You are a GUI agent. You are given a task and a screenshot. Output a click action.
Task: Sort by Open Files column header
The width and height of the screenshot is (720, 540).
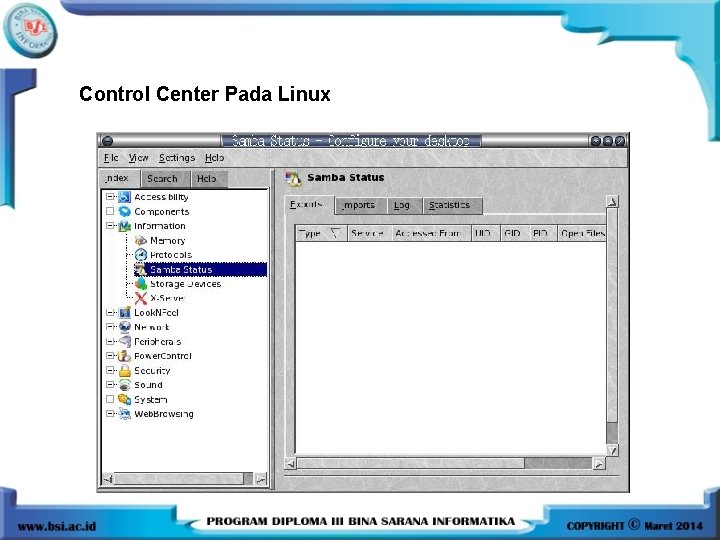click(x=582, y=233)
